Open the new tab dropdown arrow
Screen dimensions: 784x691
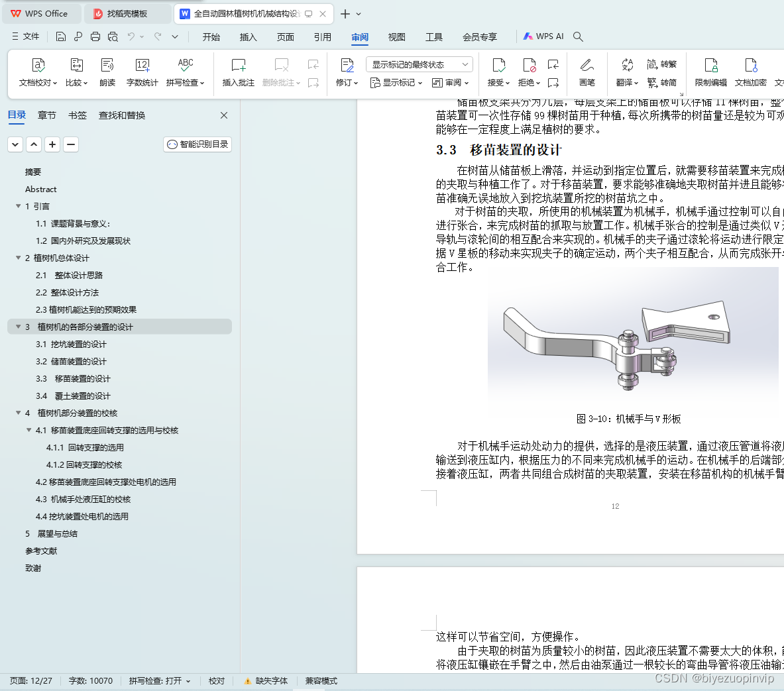click(359, 14)
